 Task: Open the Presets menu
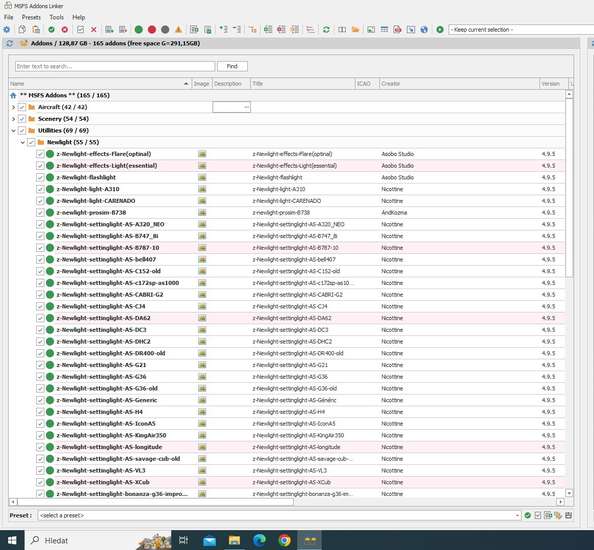[x=31, y=17]
